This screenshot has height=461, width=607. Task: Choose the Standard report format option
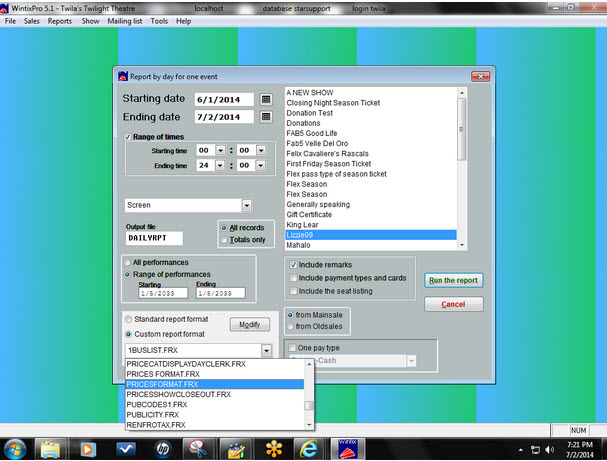[129, 319]
